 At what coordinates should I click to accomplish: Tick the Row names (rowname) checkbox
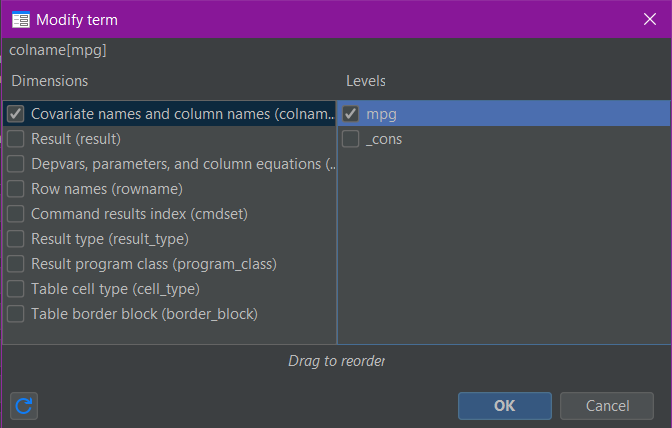tap(16, 189)
